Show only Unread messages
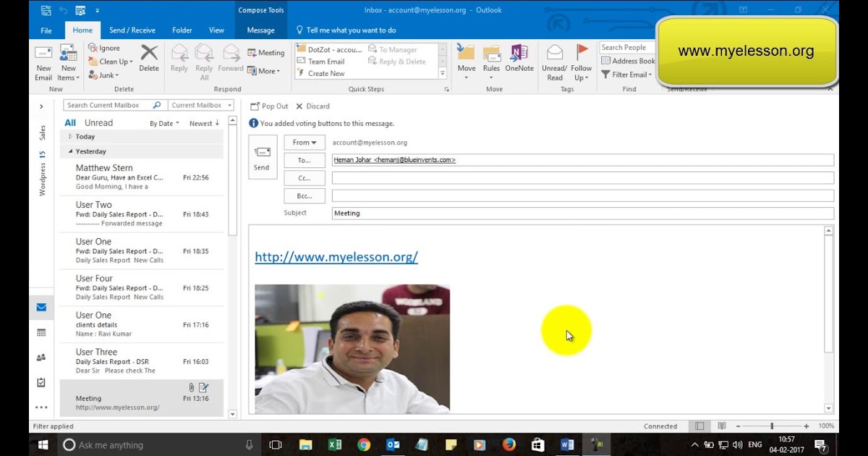Viewport: 868px width, 456px height. point(98,123)
